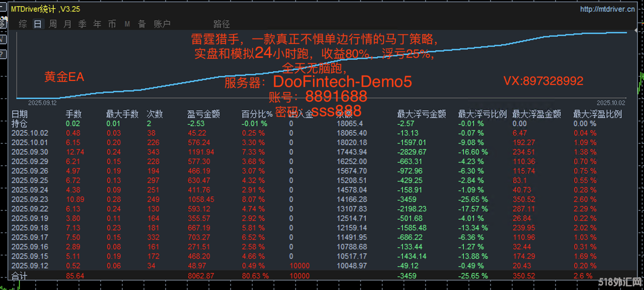Open the 年 yearly statistics tab

coord(97,24)
